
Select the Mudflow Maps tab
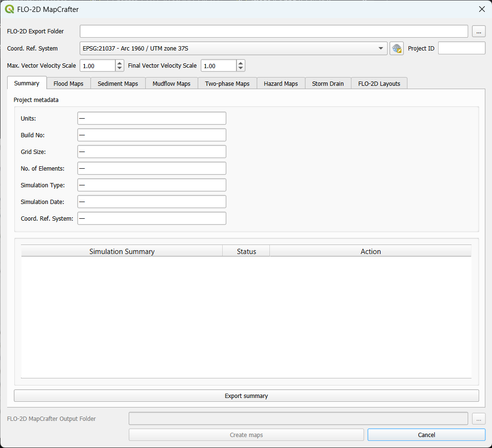click(171, 83)
